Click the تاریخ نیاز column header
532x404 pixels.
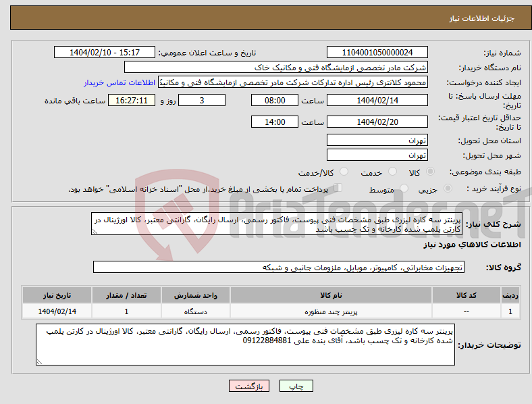tap(57, 295)
